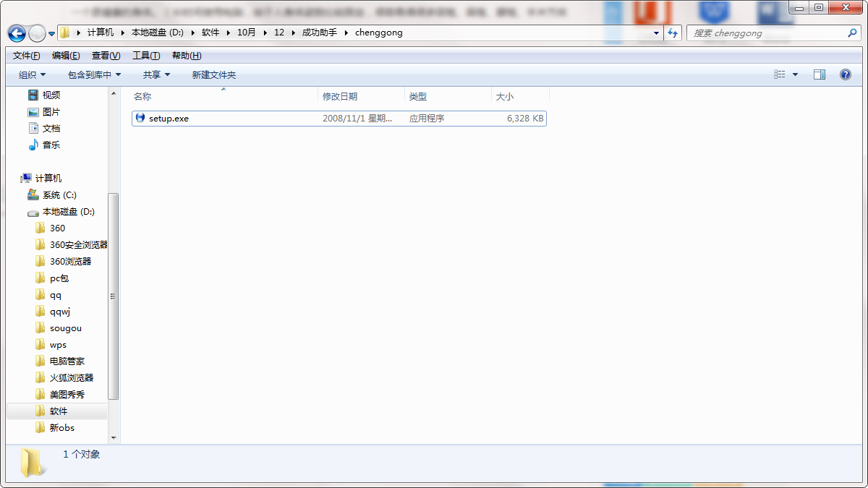Viewport: 868px width, 488px height.
Task: Click the Back navigation arrow button
Action: [x=17, y=33]
